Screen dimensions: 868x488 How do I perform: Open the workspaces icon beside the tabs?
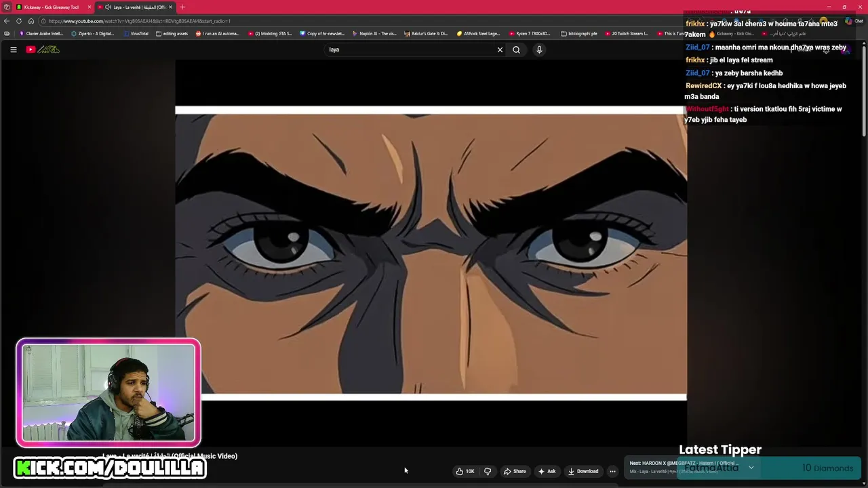click(7, 7)
